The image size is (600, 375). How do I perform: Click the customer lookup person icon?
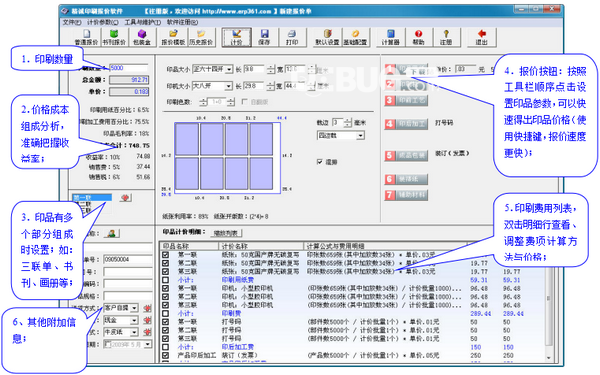(112, 233)
